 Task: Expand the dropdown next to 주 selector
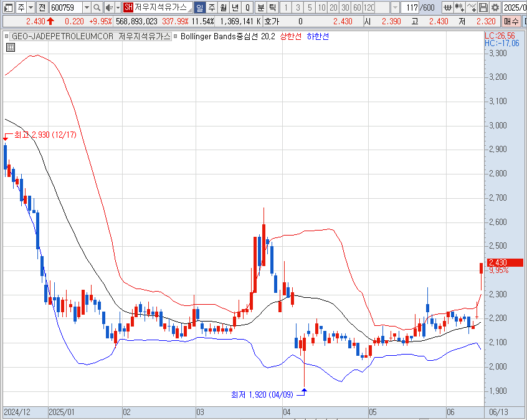click(x=31, y=7)
